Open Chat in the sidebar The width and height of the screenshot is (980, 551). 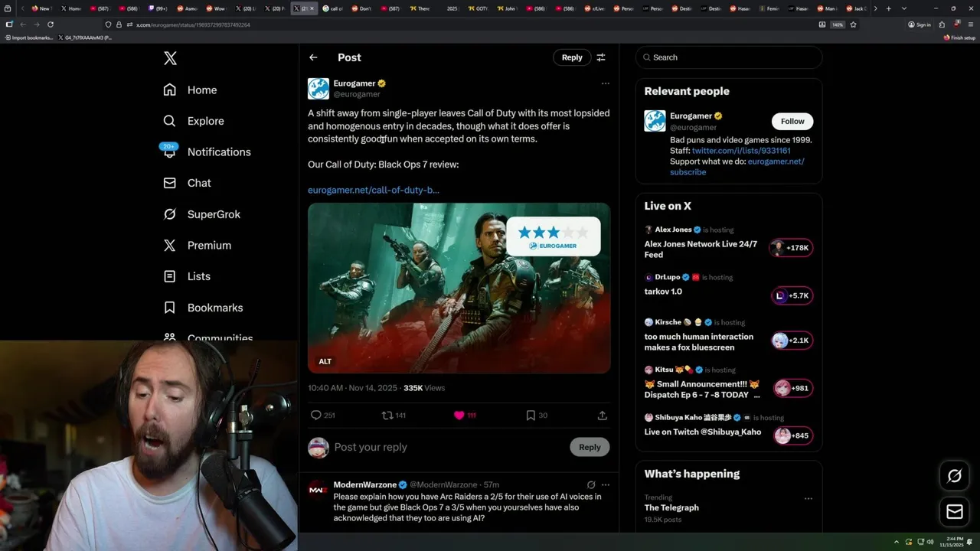pyautogui.click(x=188, y=183)
